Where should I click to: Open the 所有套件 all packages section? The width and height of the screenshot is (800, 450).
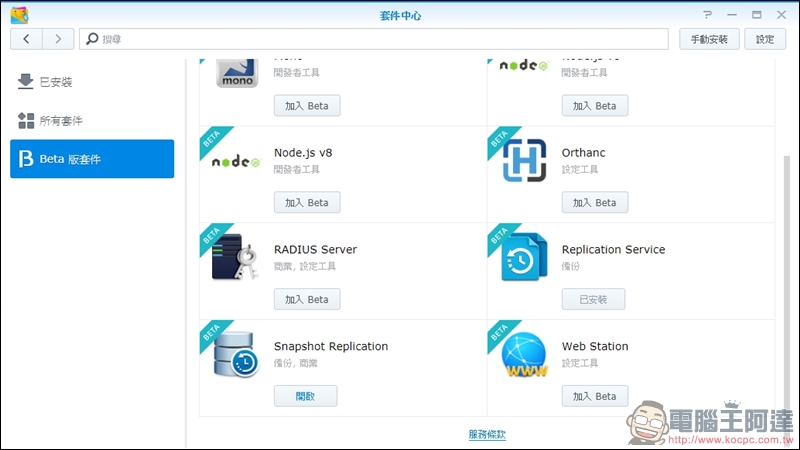(92, 120)
